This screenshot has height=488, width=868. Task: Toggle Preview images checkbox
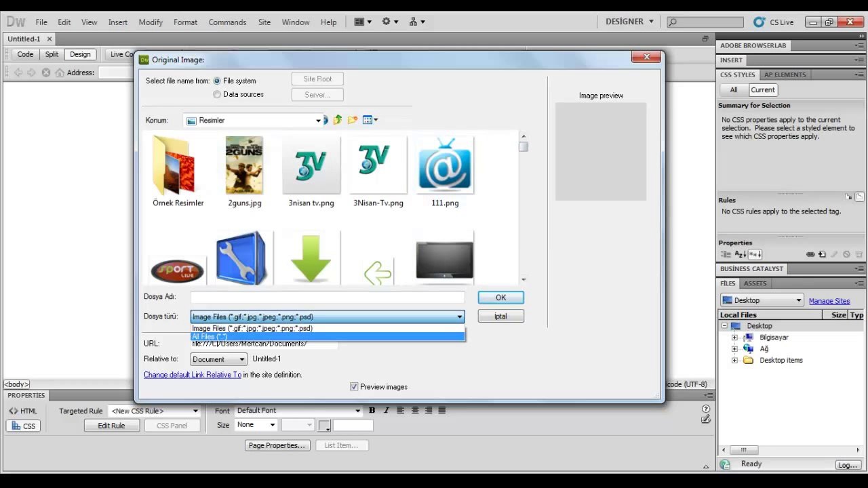pos(354,386)
